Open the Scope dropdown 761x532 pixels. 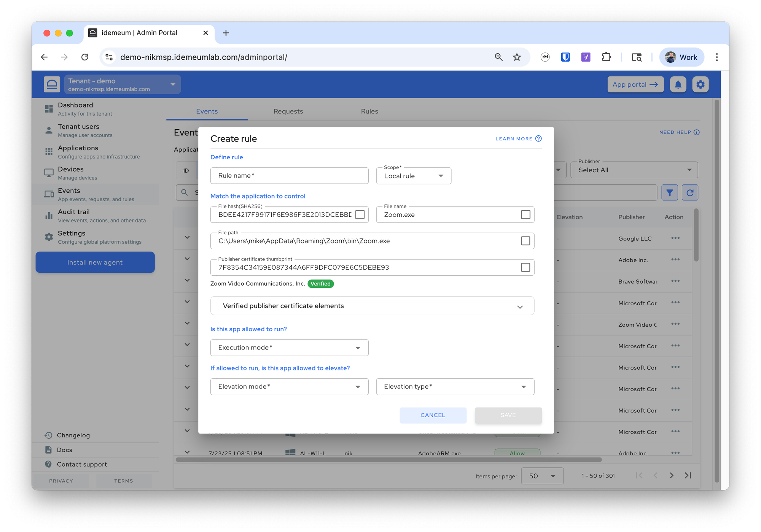[x=414, y=176]
